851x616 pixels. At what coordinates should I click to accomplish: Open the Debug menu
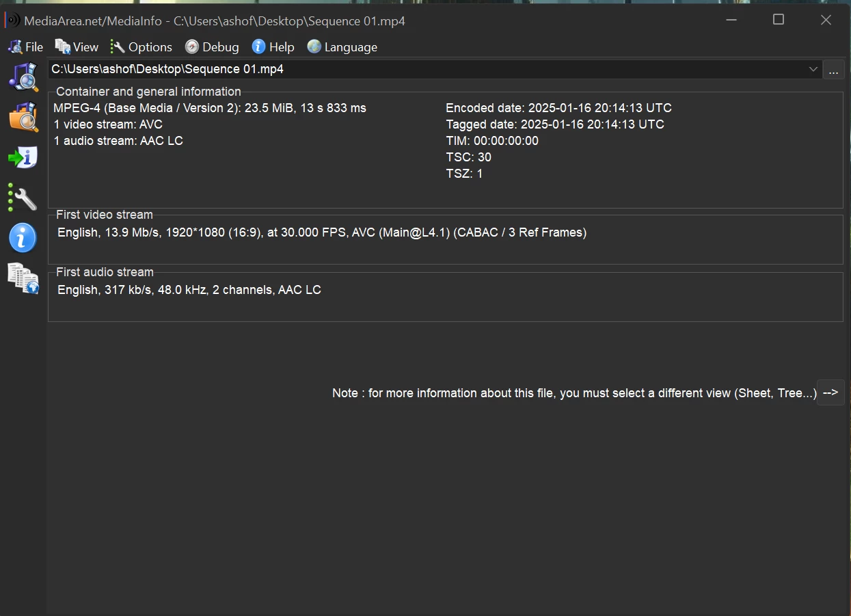(x=212, y=47)
